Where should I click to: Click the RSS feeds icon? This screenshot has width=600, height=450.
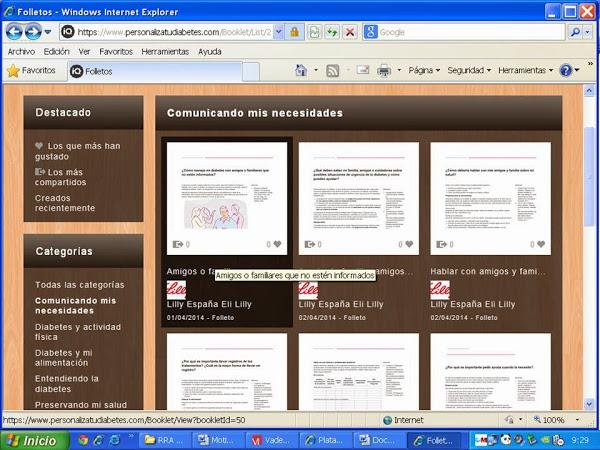(332, 71)
